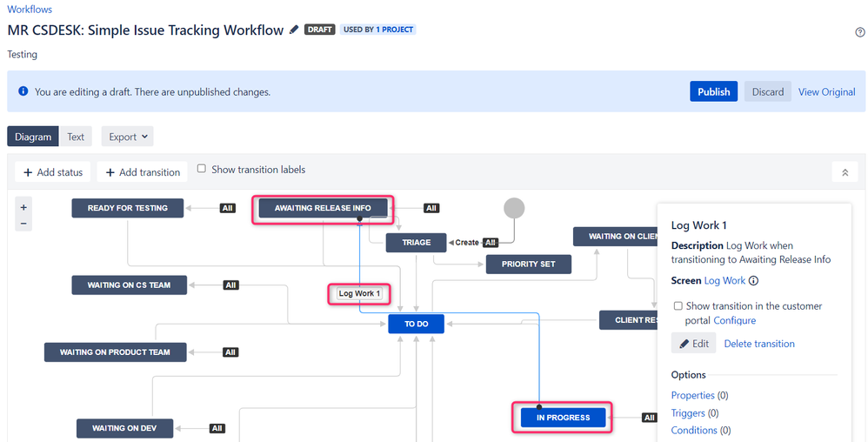Open the Log Work screen link

[724, 281]
